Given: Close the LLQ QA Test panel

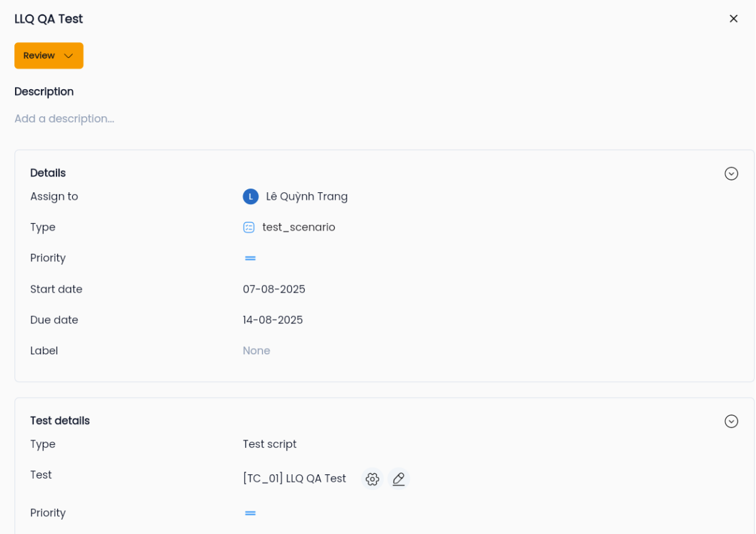Looking at the screenshot, I should tap(733, 19).
